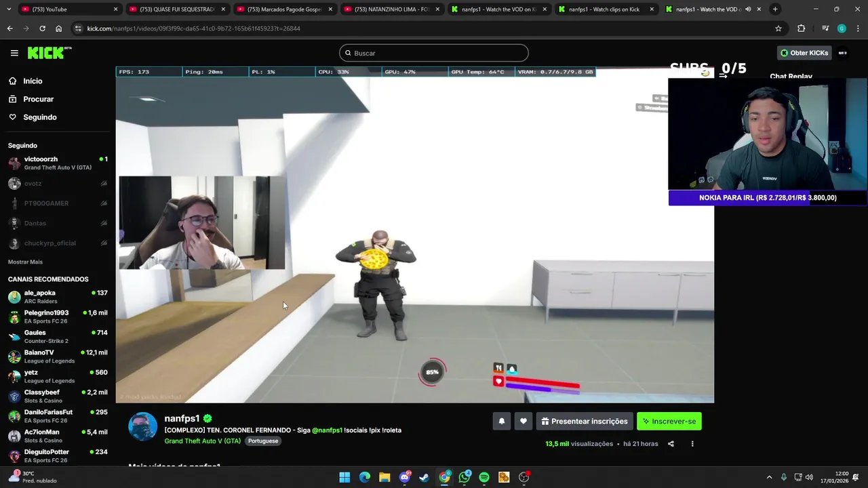Open a new browser tab
This screenshot has width=868, height=488.
coord(775,9)
